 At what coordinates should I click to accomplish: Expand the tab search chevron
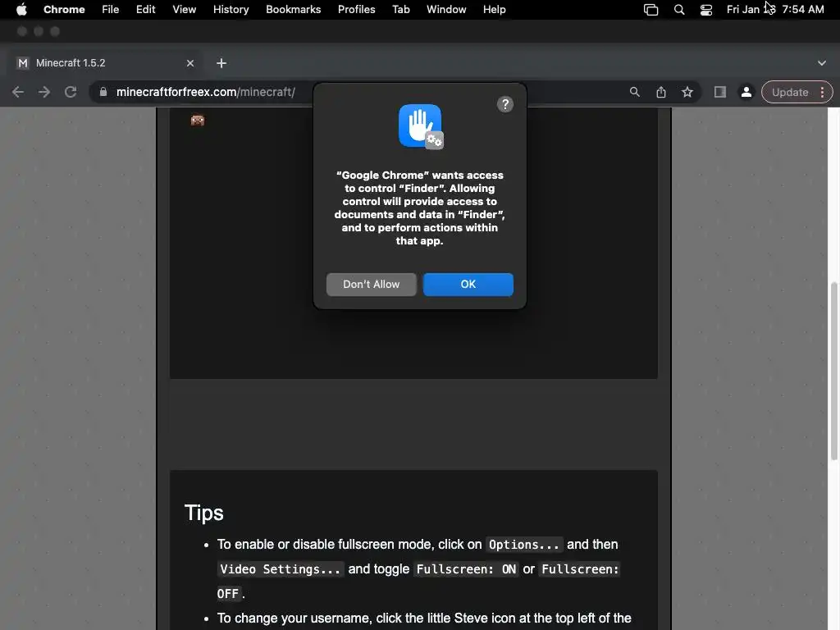822,63
